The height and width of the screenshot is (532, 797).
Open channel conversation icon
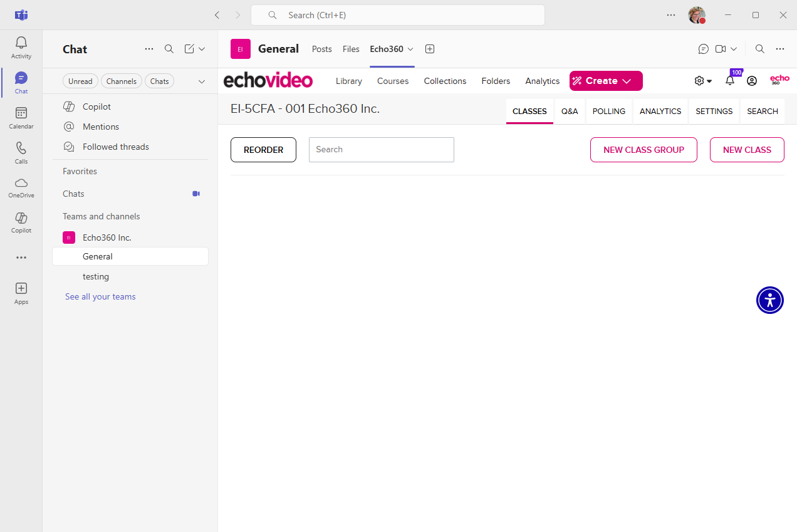(704, 49)
